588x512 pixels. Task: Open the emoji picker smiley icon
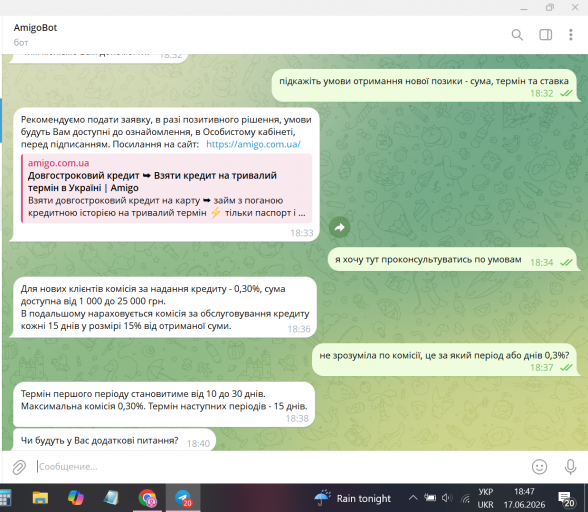(539, 467)
